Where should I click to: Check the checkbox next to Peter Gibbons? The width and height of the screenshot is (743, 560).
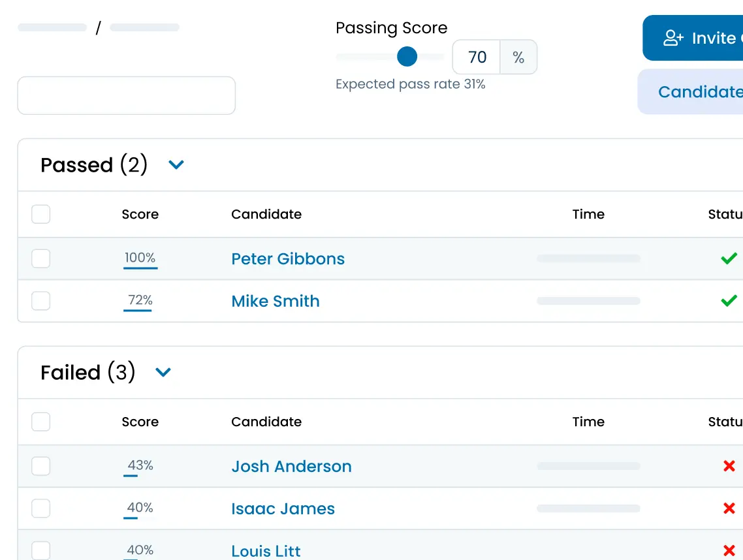click(40, 258)
